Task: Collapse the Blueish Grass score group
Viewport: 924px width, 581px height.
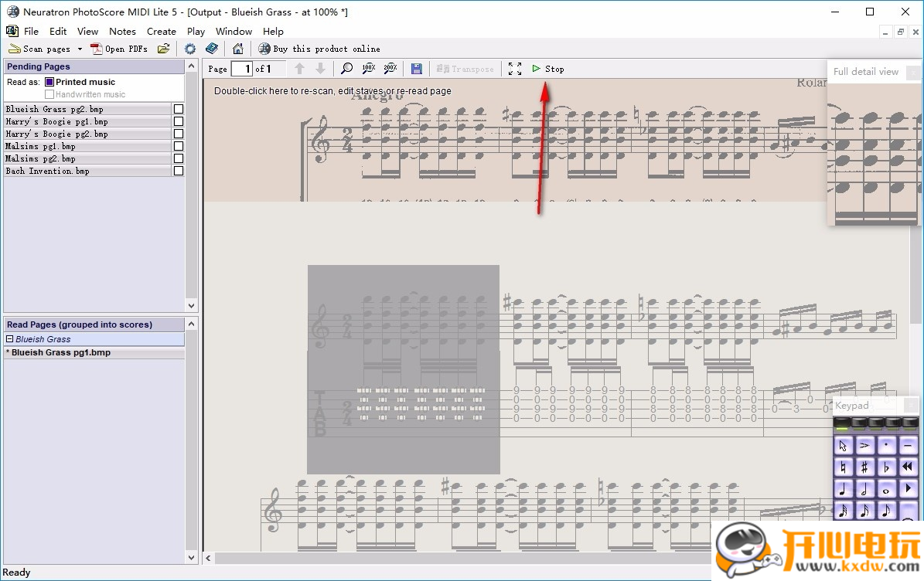Action: pos(10,339)
